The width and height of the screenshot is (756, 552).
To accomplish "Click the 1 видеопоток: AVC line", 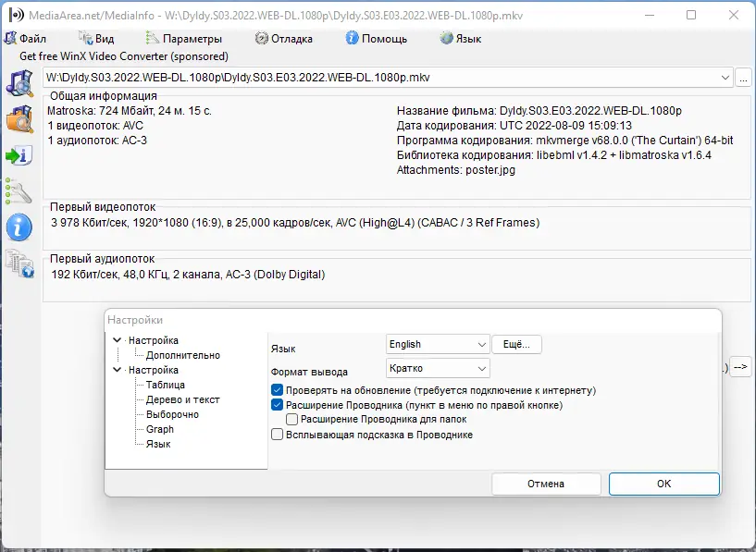I will (x=95, y=126).
